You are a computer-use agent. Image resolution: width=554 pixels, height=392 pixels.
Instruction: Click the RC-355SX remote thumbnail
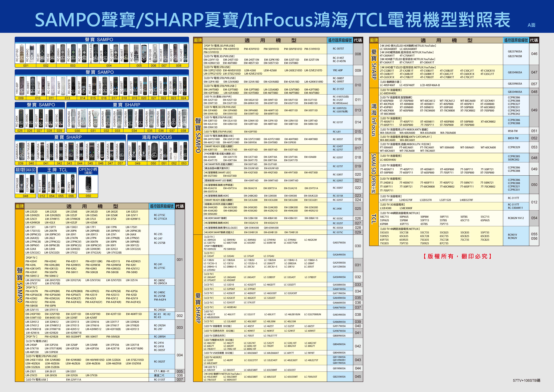[51, 118]
